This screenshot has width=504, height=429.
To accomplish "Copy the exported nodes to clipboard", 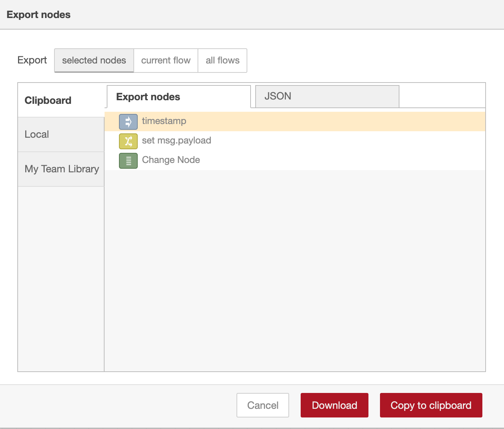I will coord(431,405).
